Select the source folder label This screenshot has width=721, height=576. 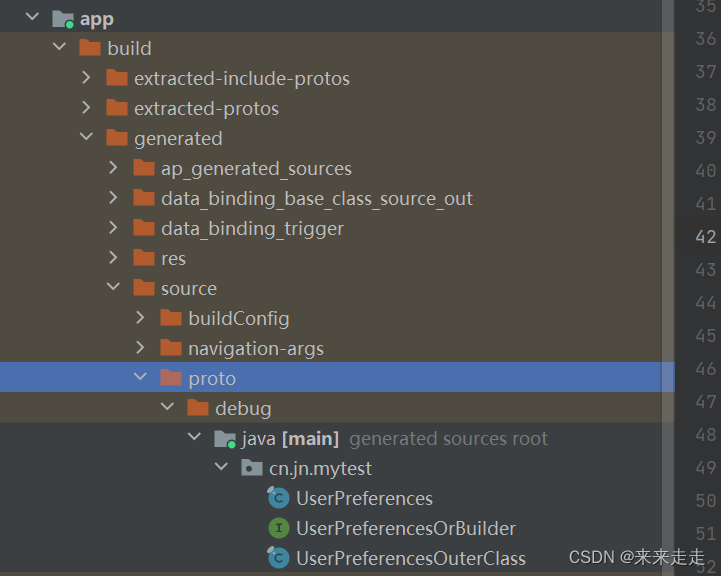coord(189,289)
